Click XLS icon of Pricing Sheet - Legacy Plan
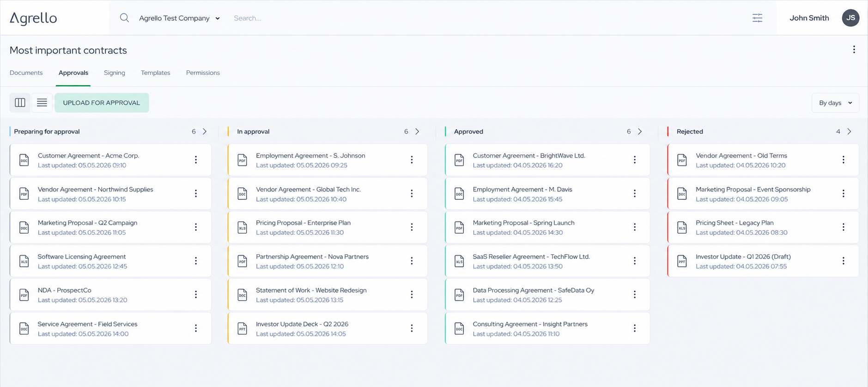Screen dimensions: 868x387 point(682,227)
